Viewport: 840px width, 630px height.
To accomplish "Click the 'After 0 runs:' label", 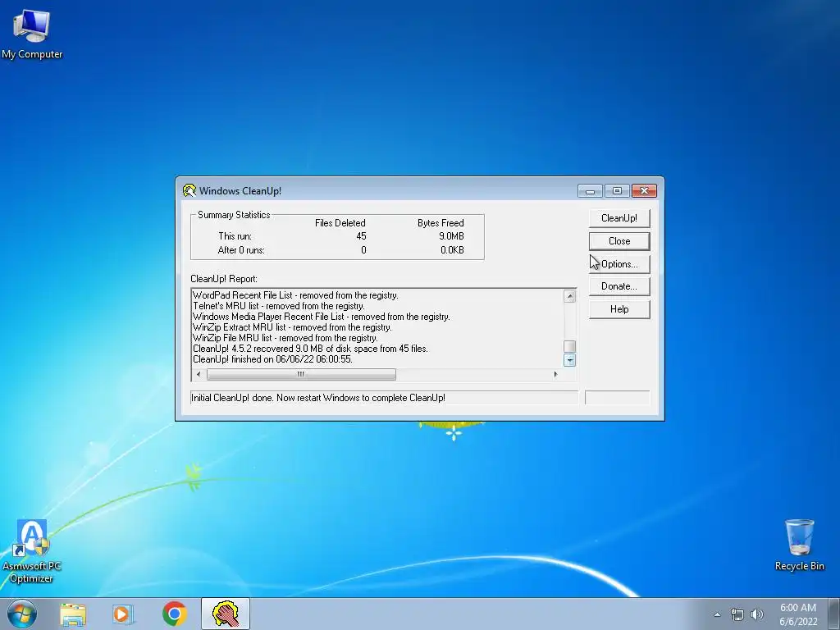I will (x=241, y=250).
